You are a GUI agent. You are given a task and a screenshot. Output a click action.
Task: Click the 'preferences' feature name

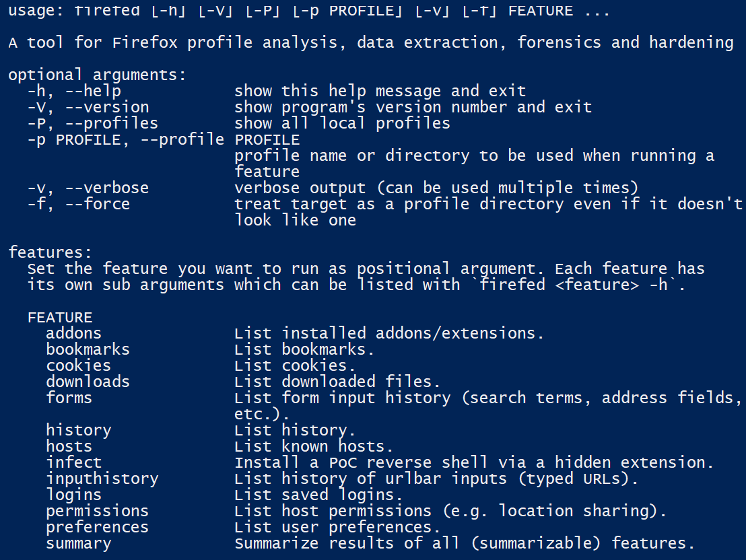tap(97, 527)
